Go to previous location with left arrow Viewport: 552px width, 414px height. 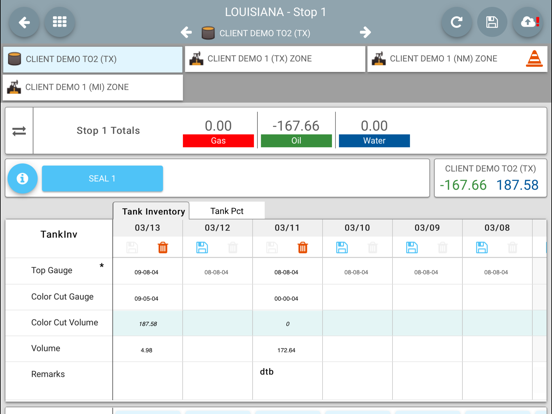[186, 32]
